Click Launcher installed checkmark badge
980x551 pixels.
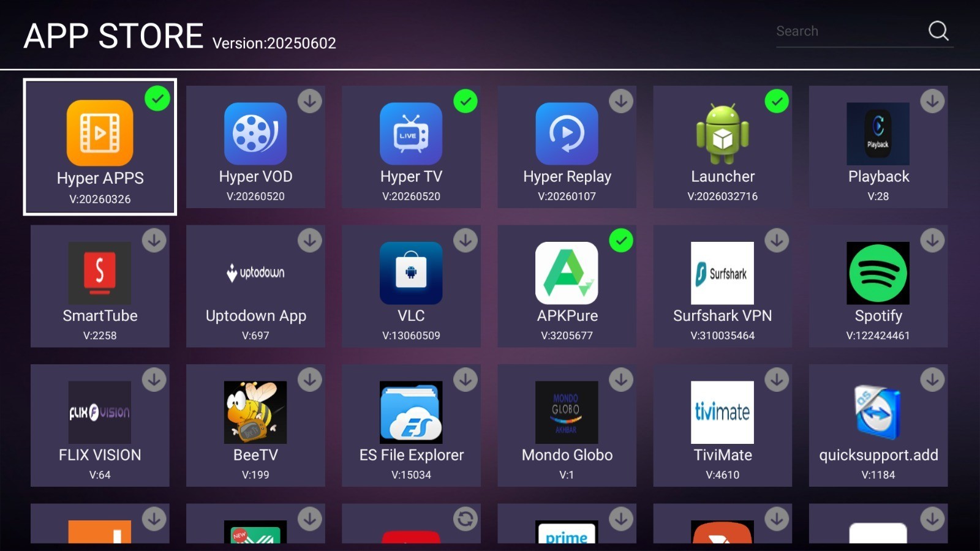click(777, 101)
